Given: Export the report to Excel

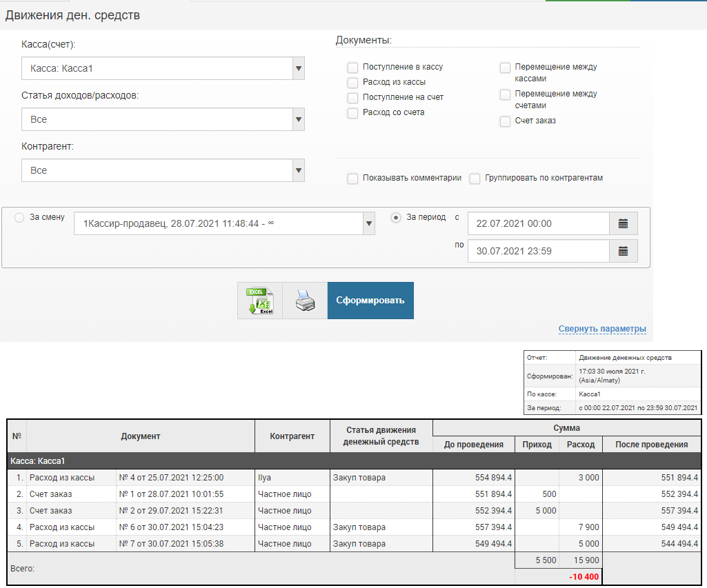Looking at the screenshot, I should (x=260, y=301).
